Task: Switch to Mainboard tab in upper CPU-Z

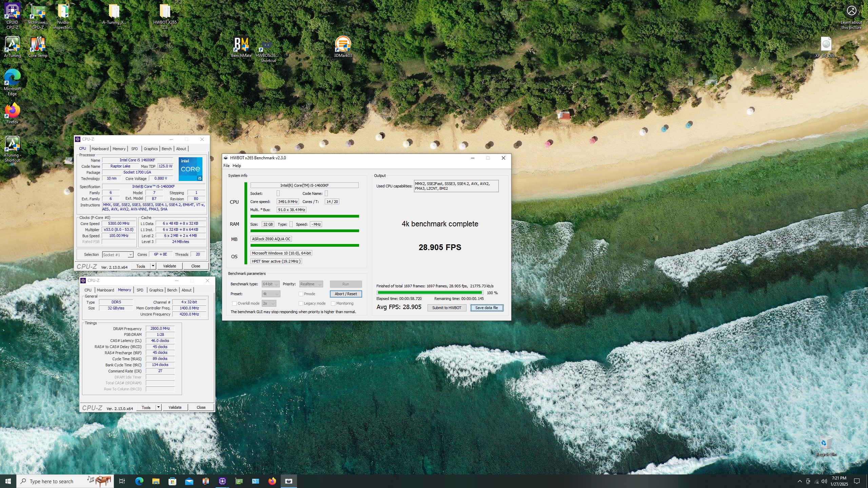Action: 100,149
